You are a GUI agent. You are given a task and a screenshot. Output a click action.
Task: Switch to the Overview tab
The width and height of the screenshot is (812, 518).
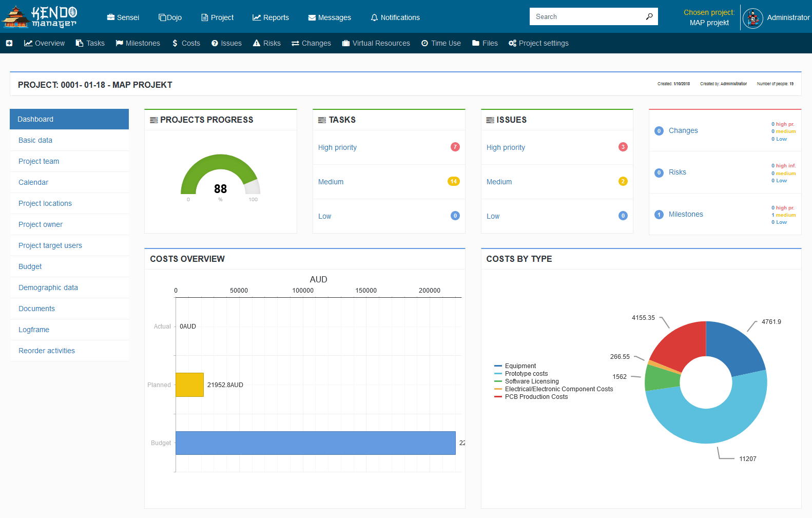tap(45, 43)
